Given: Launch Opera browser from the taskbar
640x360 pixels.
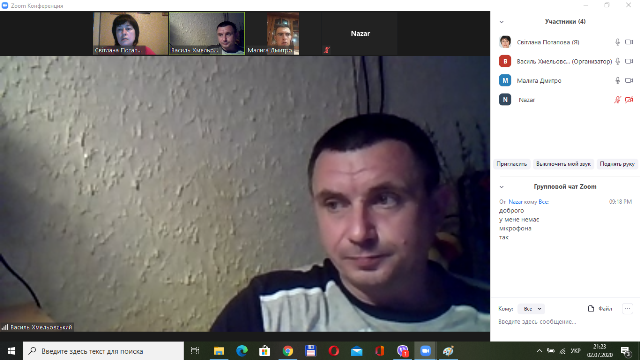Looking at the screenshot, I should pyautogui.click(x=333, y=351).
